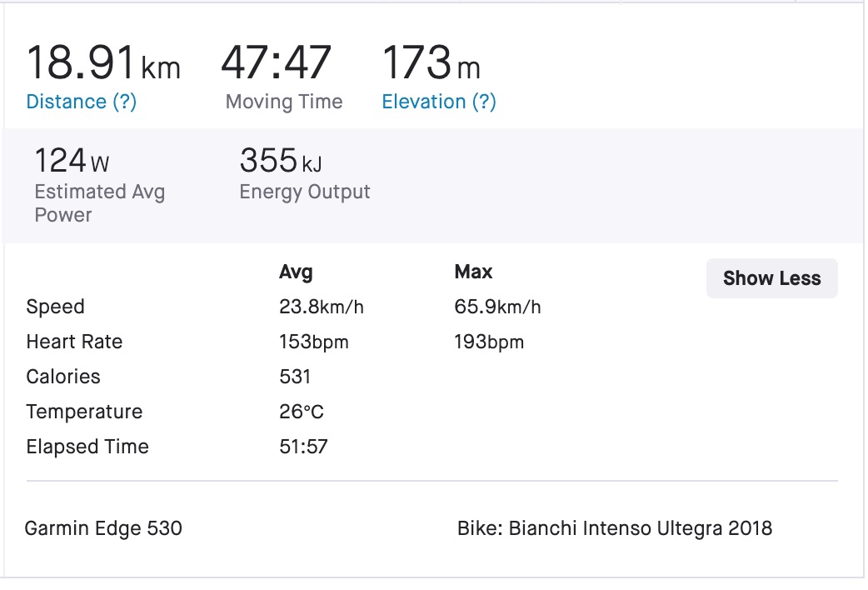Select the Energy Output label
The height and width of the screenshot is (590, 868).
304,192
